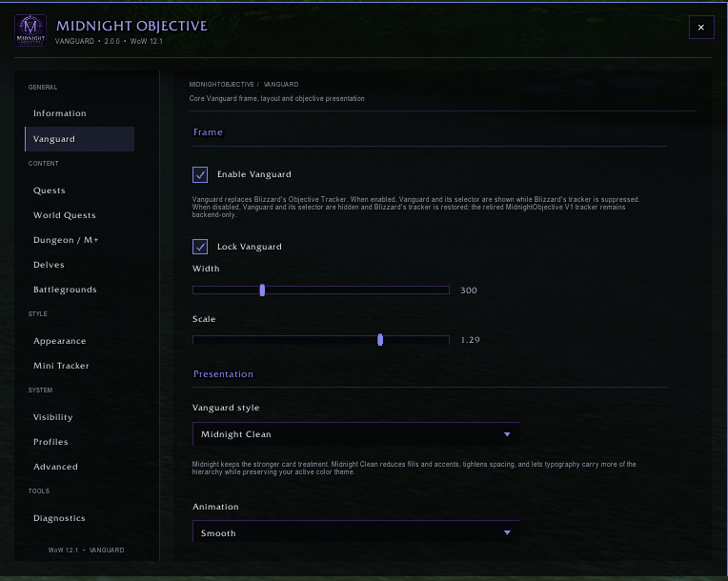Click the CONTENT sidebar section label
This screenshot has width=728, height=581.
[43, 164]
